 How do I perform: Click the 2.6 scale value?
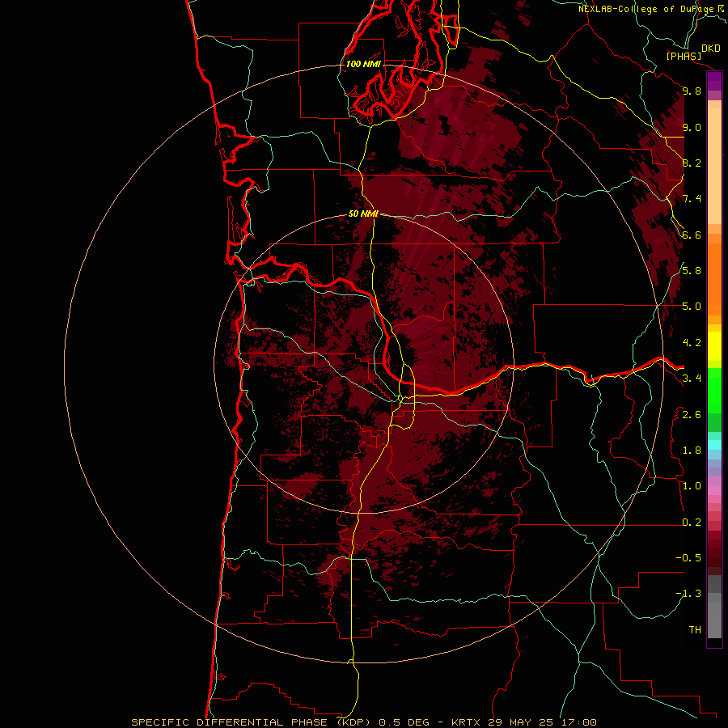point(692,415)
